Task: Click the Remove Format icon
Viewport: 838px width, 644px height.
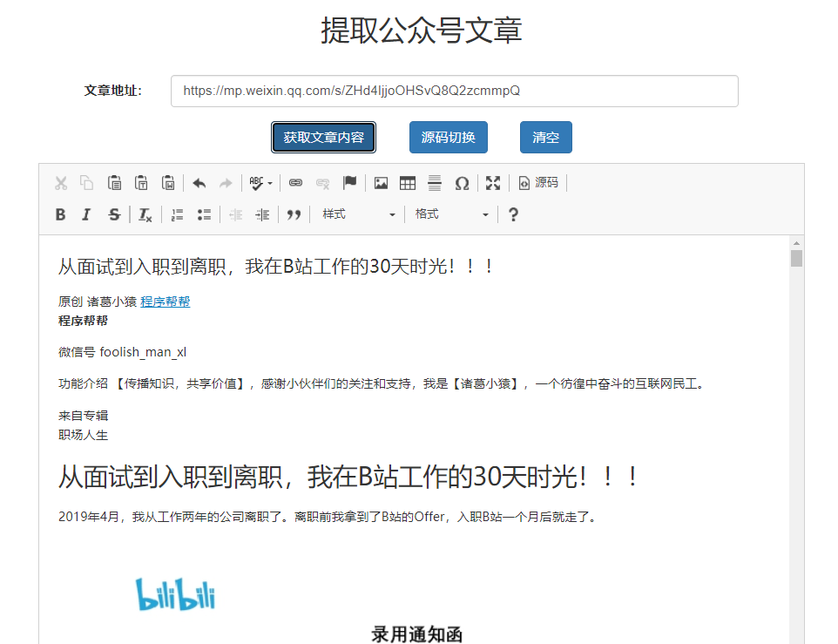Action: [x=145, y=215]
